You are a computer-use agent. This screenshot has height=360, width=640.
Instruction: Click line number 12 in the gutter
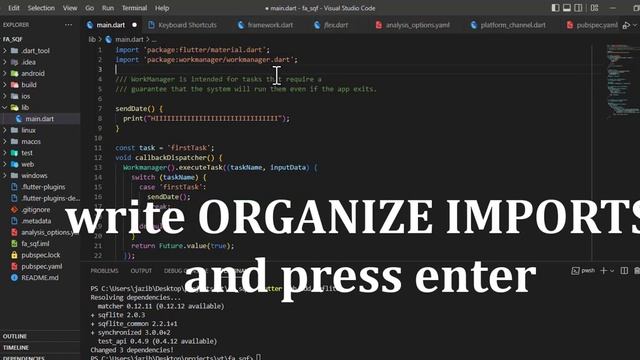[98, 158]
